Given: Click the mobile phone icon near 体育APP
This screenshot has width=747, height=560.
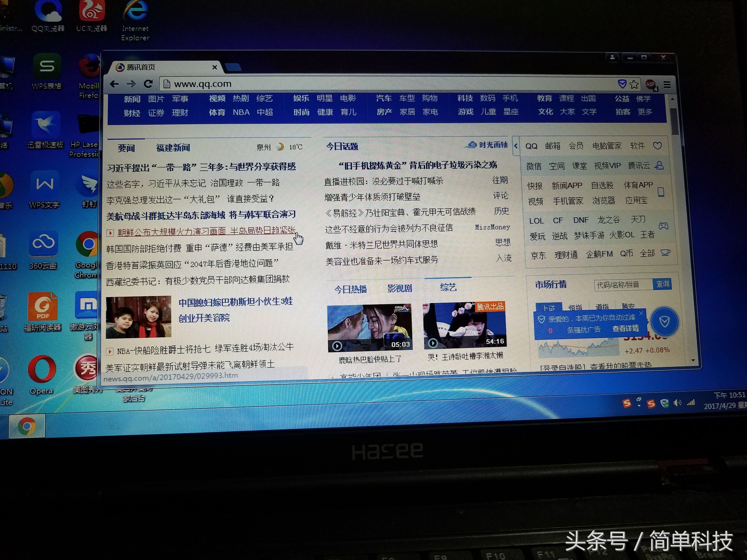Looking at the screenshot, I should coord(661,192).
